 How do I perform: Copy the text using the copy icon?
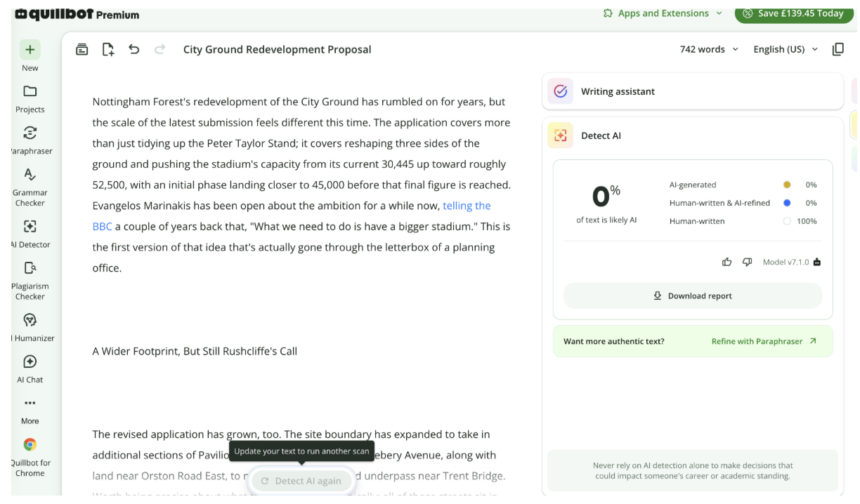[x=838, y=49]
